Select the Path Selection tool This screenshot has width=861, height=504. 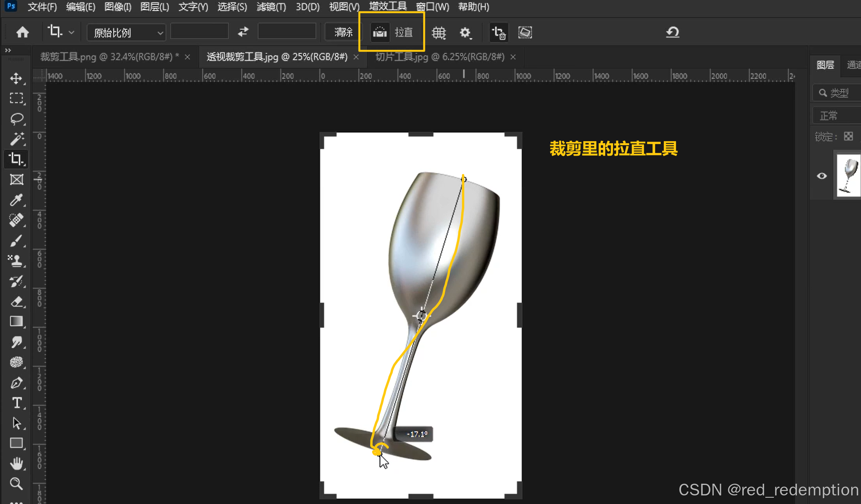coord(16,423)
